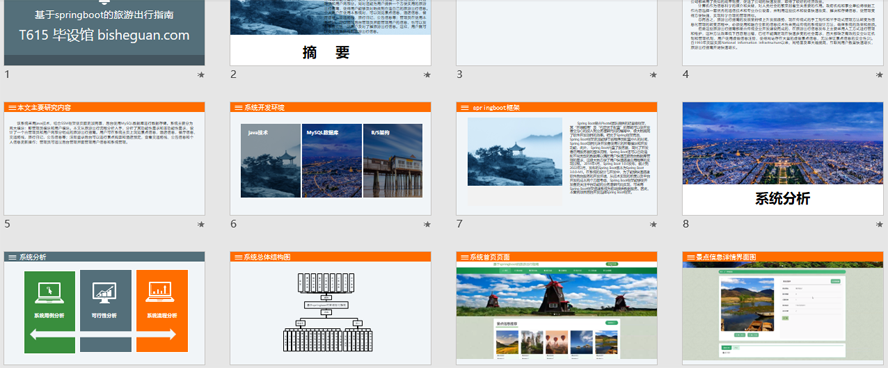The image size is (888, 368).
Task: Click the transition star icon under slide 6
Action: [426, 224]
